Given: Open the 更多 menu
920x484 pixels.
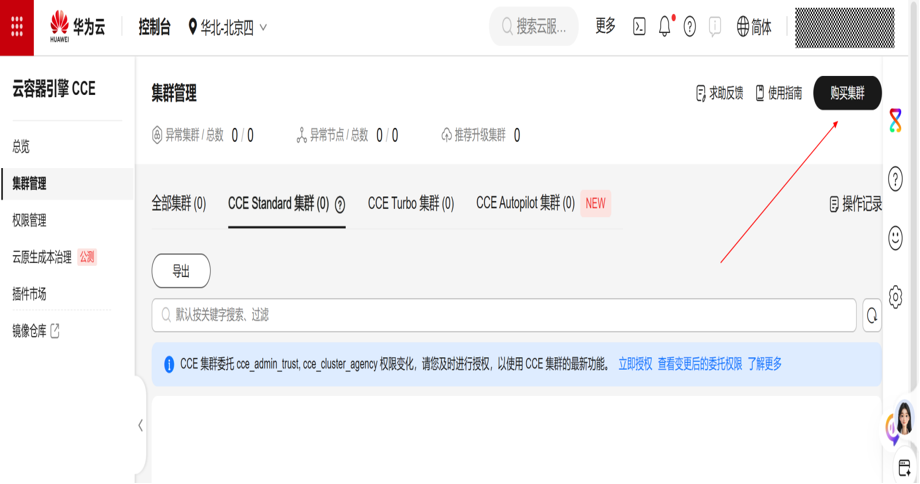Looking at the screenshot, I should [606, 26].
